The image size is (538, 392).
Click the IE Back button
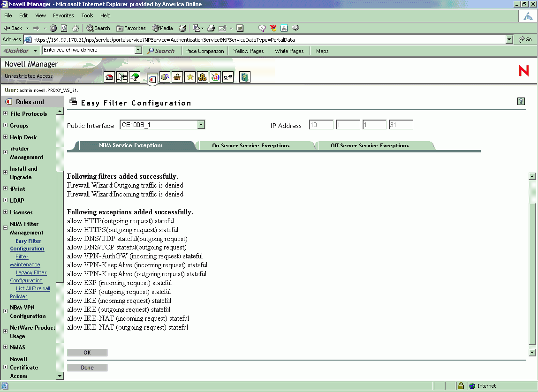point(14,28)
